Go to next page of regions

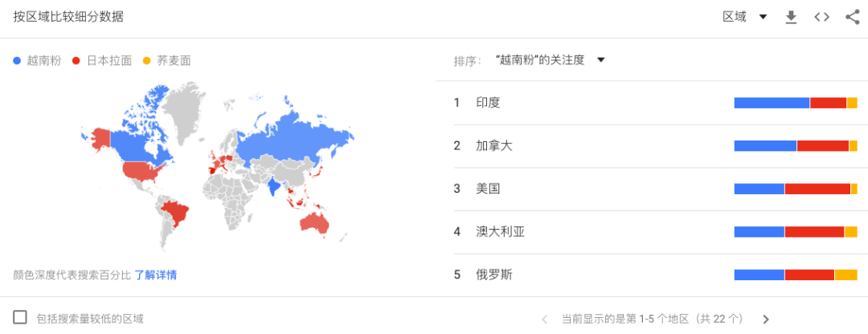(766, 319)
